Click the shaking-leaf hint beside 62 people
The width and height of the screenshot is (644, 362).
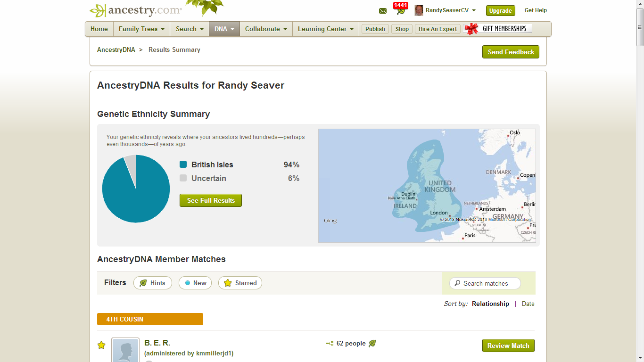[372, 343]
